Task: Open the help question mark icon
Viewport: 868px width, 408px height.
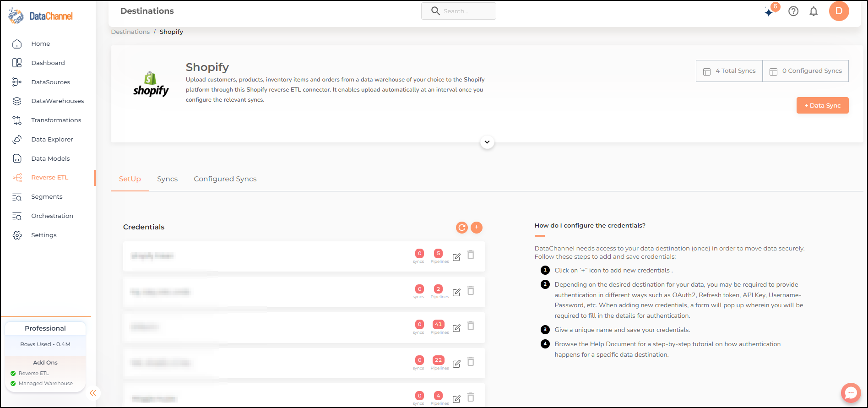Action: [793, 11]
